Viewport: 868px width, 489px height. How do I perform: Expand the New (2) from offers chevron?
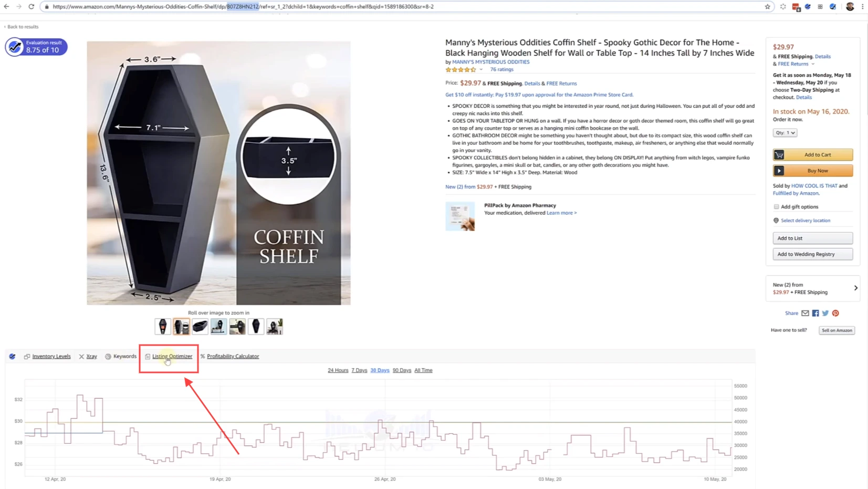click(855, 288)
